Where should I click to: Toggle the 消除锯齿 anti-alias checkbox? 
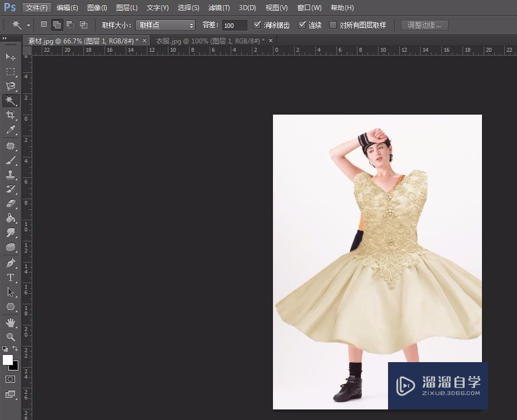(257, 24)
